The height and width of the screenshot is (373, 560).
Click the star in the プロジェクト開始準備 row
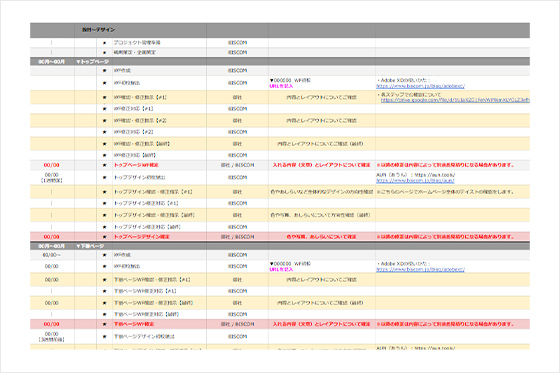click(x=104, y=43)
